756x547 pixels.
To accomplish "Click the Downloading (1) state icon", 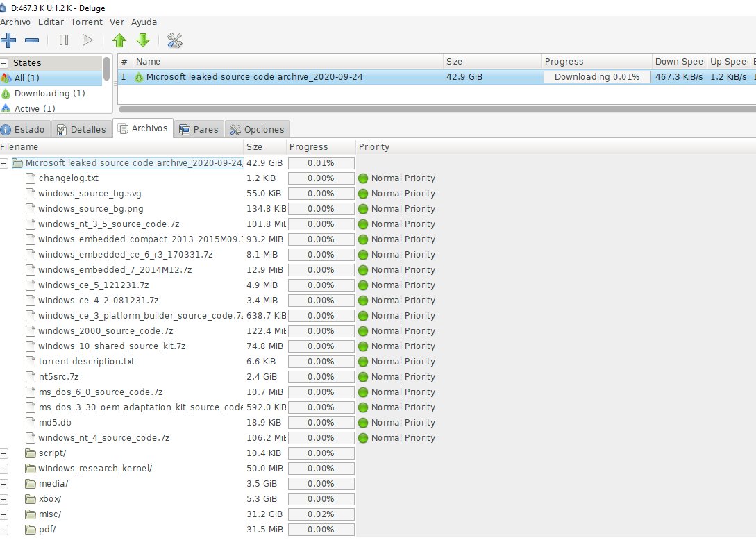I will 6,94.
